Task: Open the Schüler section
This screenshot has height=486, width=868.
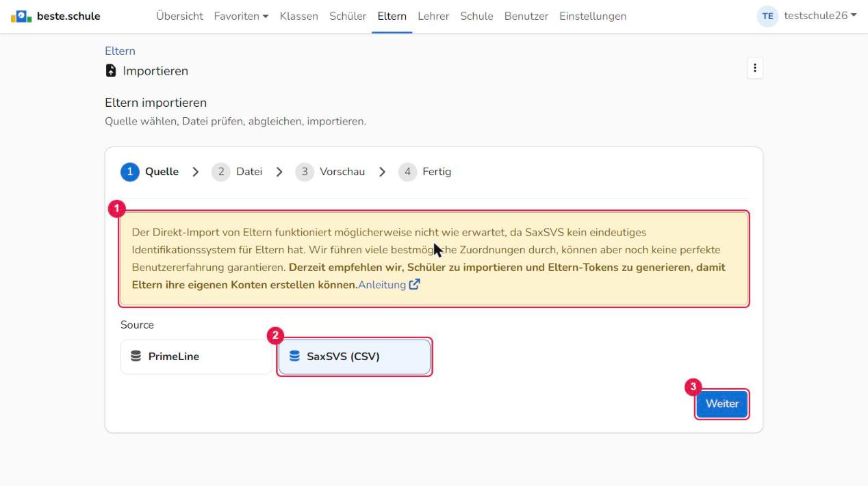Action: pyautogui.click(x=348, y=16)
